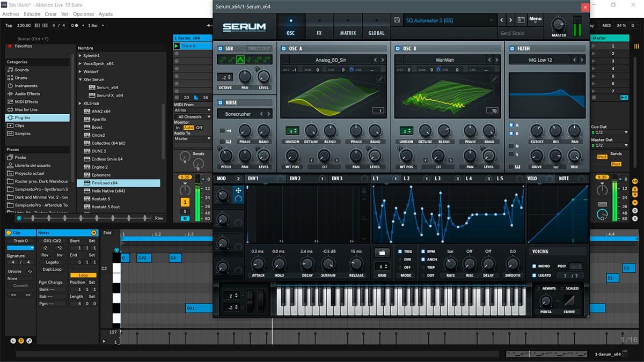Screen dimensions: 644x362
Task: Toggle the SUB oscillator enable switch
Action: tap(221, 49)
